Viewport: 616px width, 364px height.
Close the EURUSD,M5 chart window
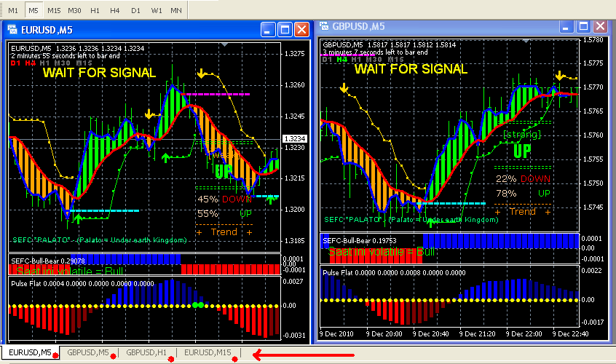tap(301, 30)
